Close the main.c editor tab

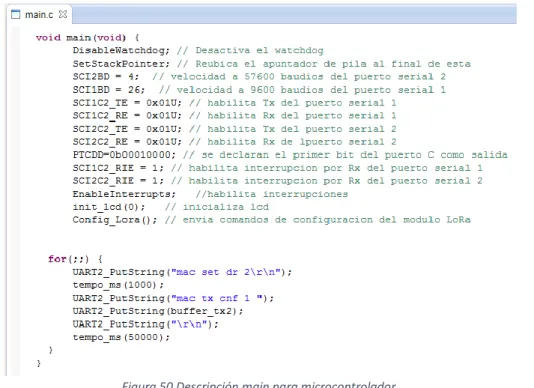click(63, 14)
